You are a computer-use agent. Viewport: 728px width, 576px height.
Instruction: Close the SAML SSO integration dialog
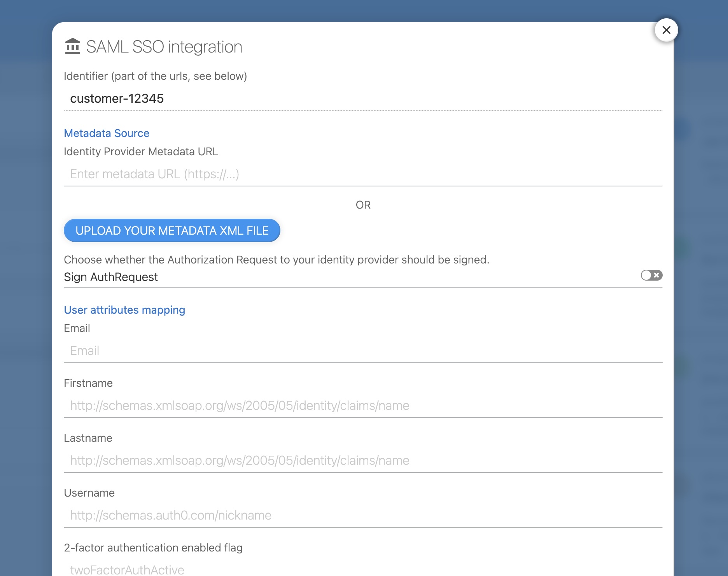click(x=666, y=30)
